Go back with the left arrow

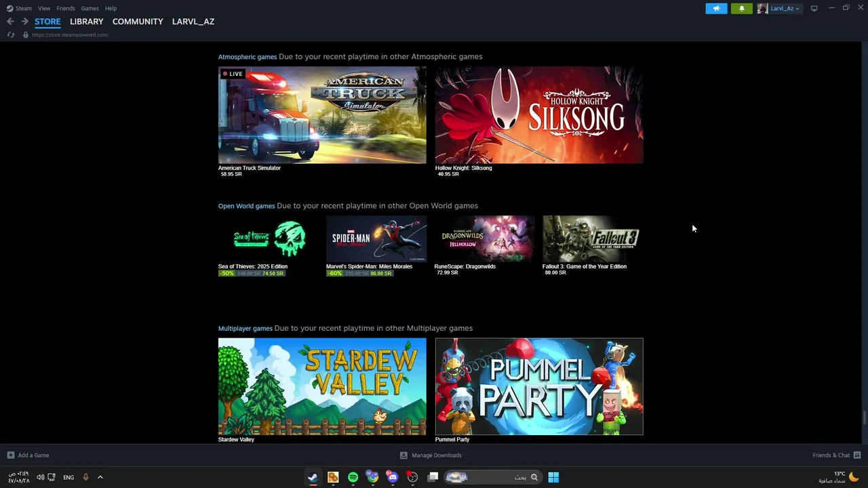[x=10, y=22]
